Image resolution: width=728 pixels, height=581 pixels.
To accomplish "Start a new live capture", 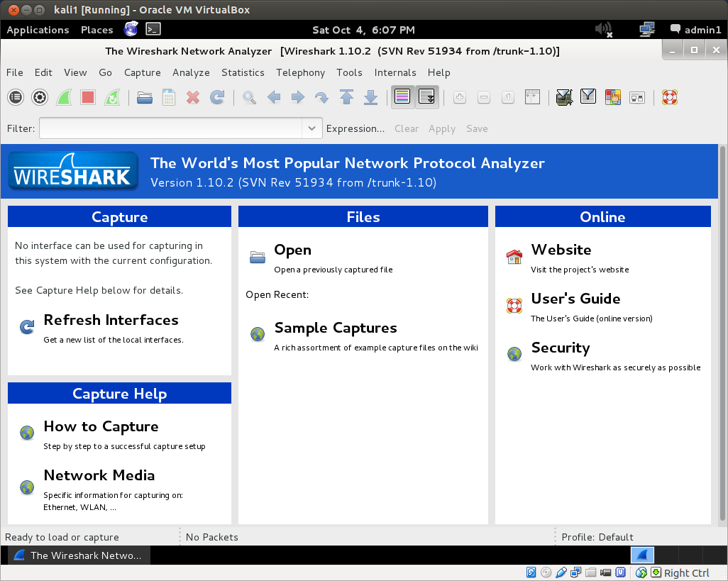I will pos(64,97).
